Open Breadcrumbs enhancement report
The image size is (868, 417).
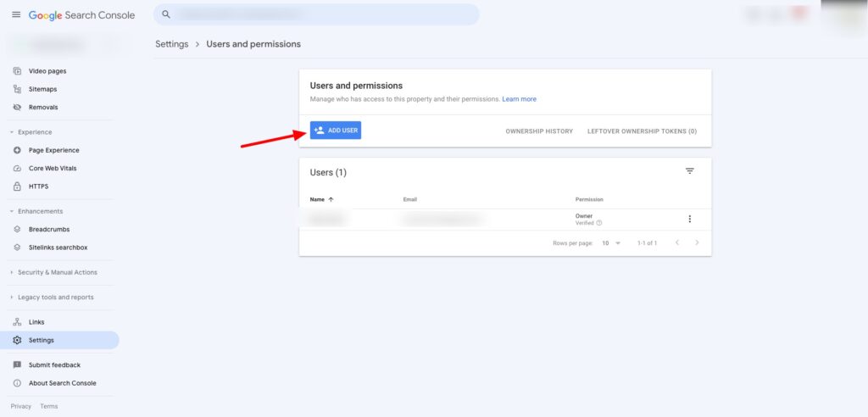(49, 230)
